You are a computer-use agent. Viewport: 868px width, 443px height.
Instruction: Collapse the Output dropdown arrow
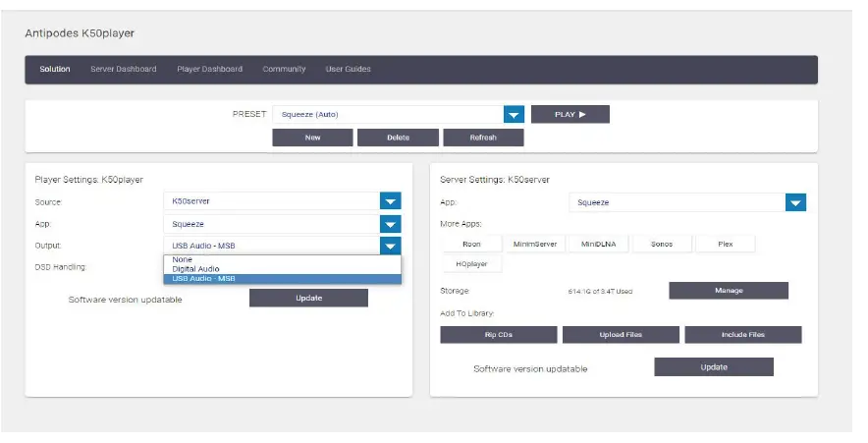point(390,246)
